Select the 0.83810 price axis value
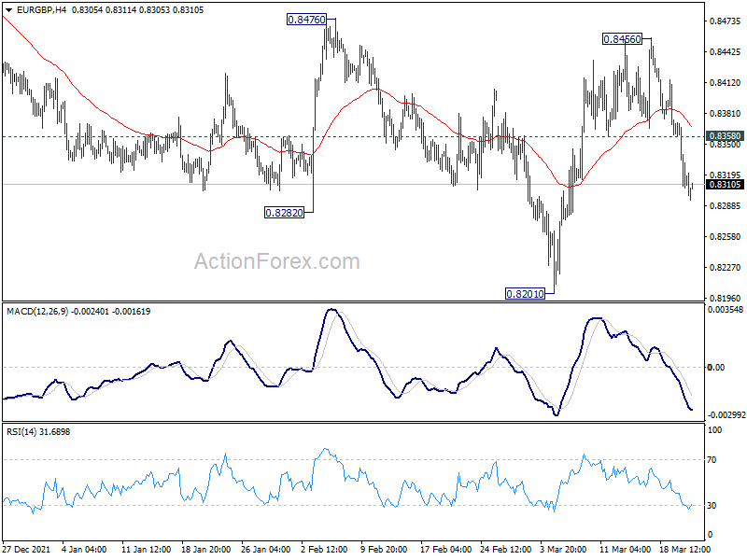Image resolution: width=747 pixels, height=560 pixels. (726, 113)
